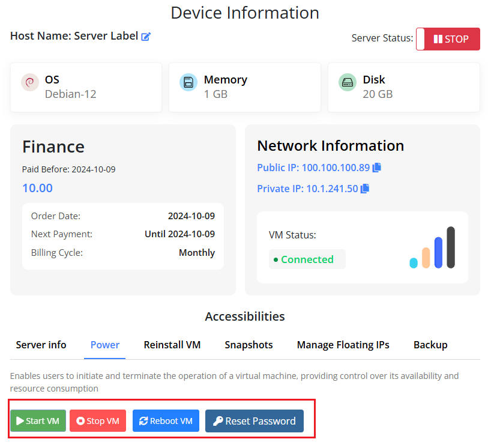Open the Snapshots tab
Image resolution: width=488 pixels, height=448 pixels.
(x=249, y=345)
